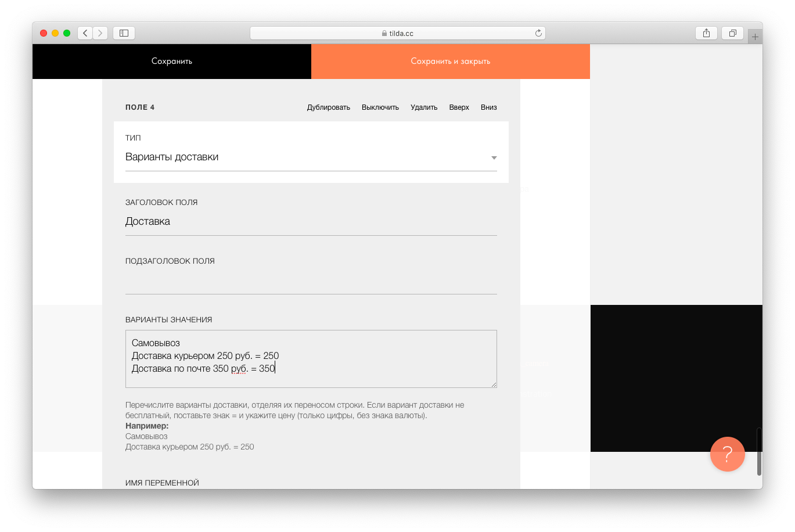This screenshot has width=795, height=532.
Task: Click the tilda.cc address bar
Action: tap(397, 33)
